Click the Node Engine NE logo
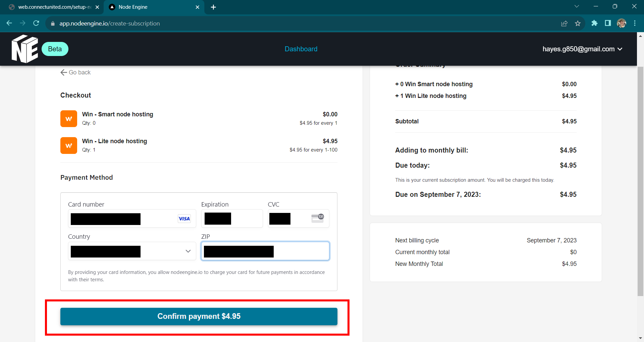644x342 pixels. pos(25,49)
